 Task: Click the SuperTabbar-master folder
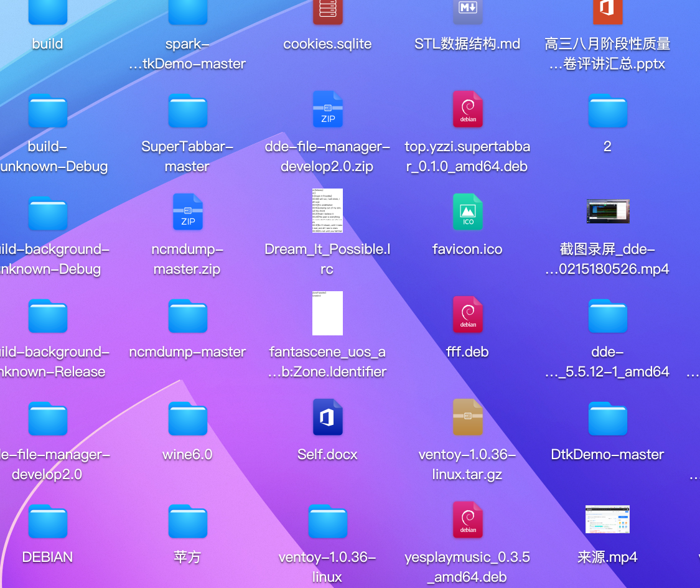point(187,110)
